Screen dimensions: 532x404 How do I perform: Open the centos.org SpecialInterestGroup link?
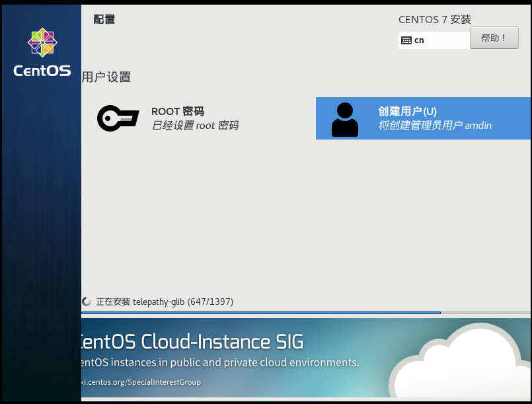point(141,382)
